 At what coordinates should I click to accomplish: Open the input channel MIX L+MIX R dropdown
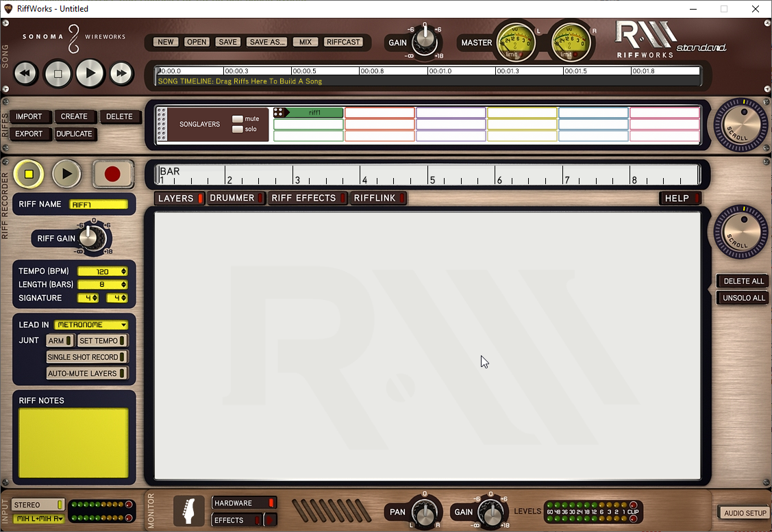tap(38, 518)
